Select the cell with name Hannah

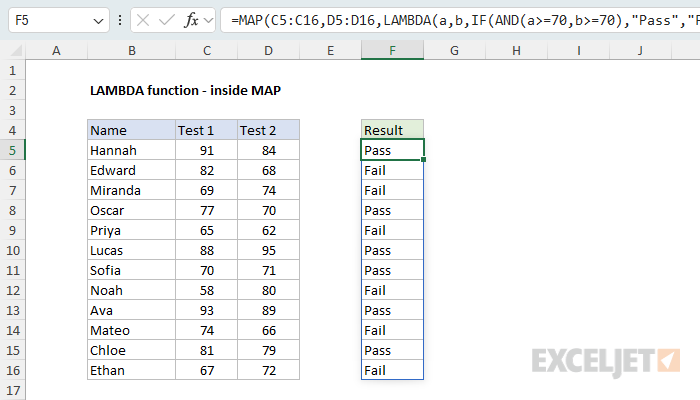(131, 150)
